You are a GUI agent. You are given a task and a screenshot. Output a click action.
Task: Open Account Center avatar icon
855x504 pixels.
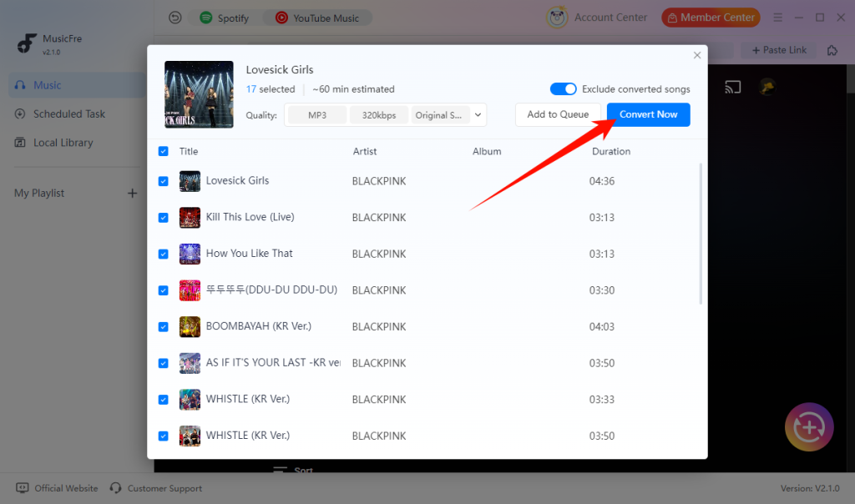tap(557, 18)
